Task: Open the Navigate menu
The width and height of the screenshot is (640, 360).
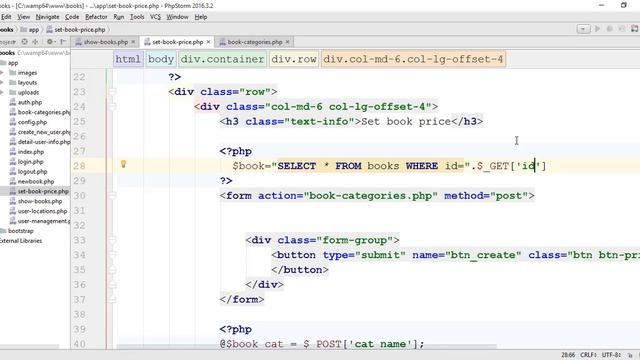Action: click(47, 17)
